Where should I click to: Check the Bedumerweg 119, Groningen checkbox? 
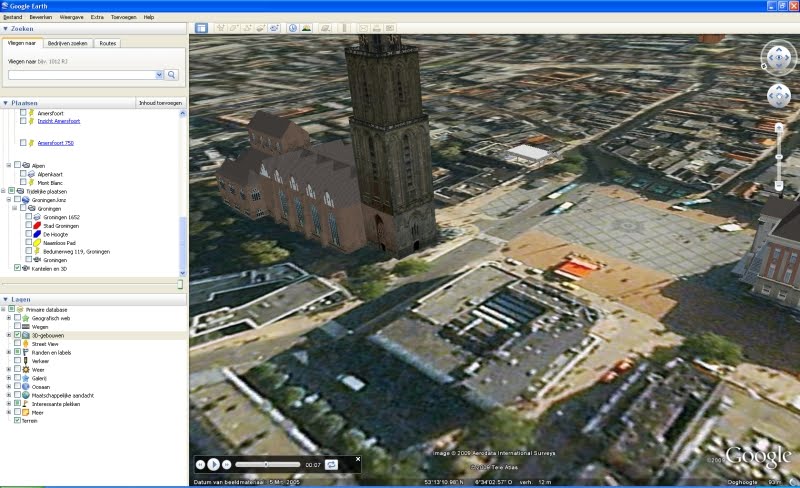(29, 251)
